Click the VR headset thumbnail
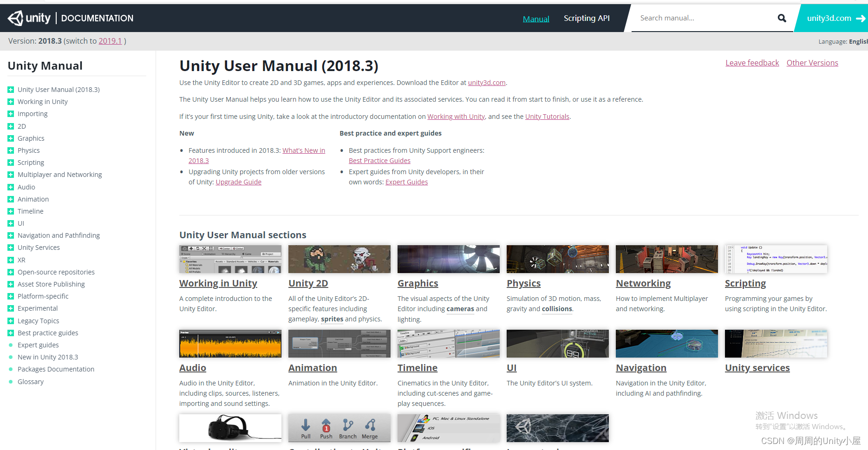This screenshot has width=868, height=450. coord(230,428)
